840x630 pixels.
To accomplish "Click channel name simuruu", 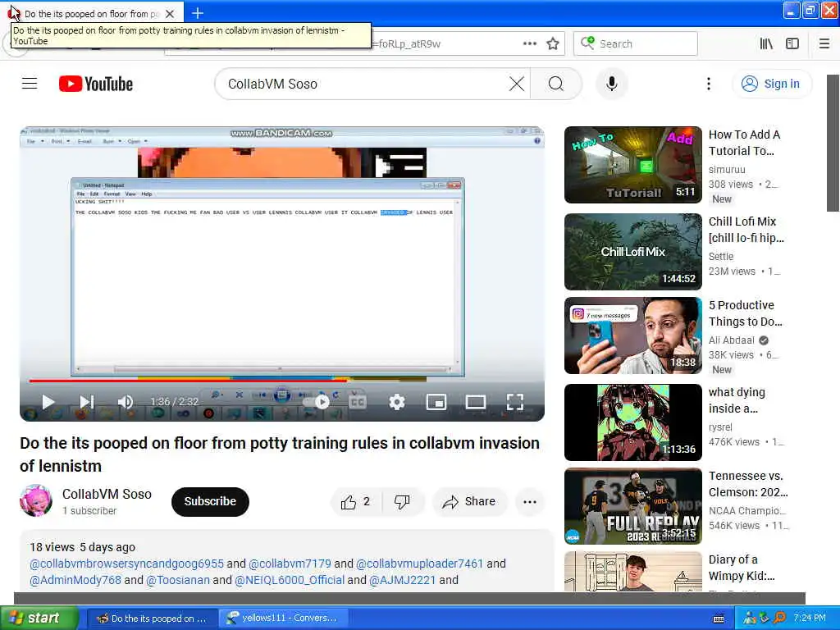I will tap(727, 169).
